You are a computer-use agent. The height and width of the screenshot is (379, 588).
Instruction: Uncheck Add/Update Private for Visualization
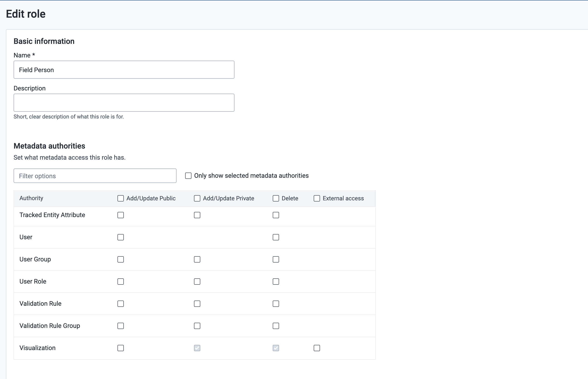coord(197,348)
